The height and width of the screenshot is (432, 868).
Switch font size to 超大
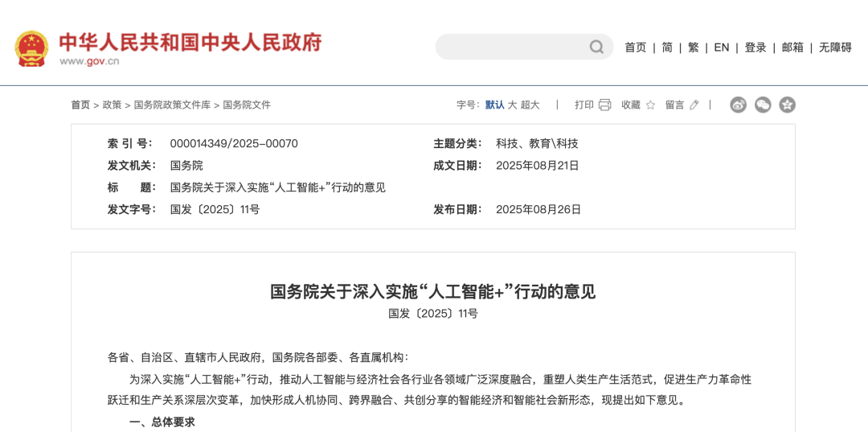(x=530, y=105)
